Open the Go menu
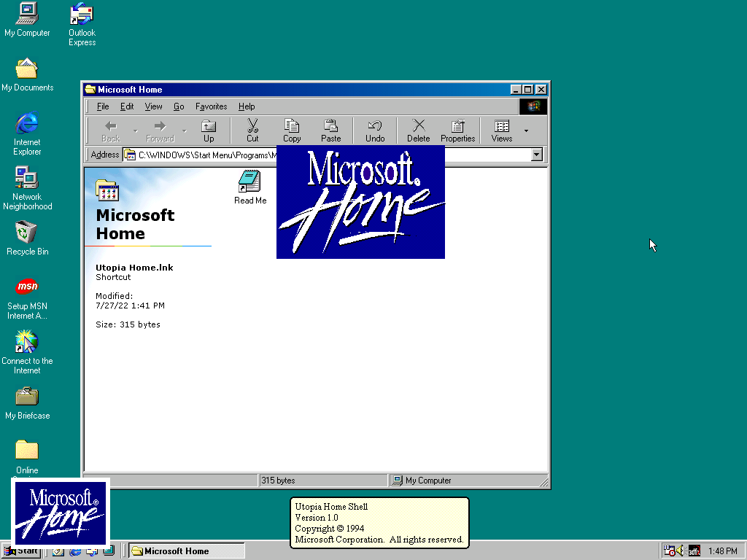Screen dimensions: 747x560 pos(179,106)
